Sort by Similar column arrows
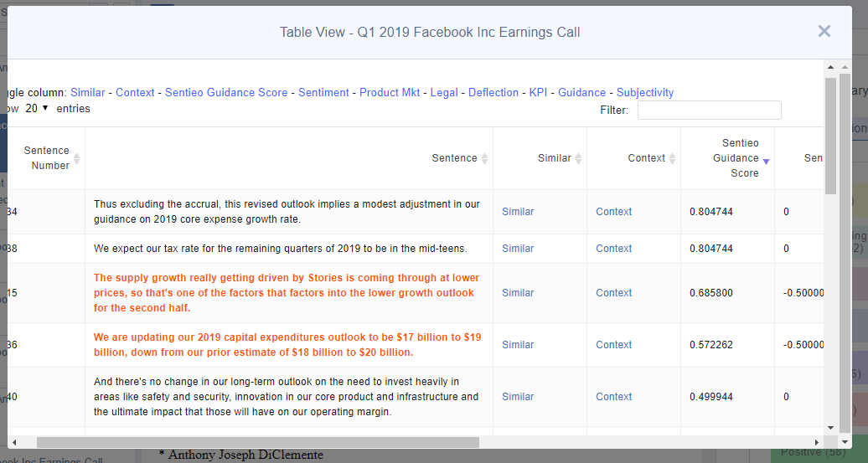The height and width of the screenshot is (463, 868). [578, 158]
